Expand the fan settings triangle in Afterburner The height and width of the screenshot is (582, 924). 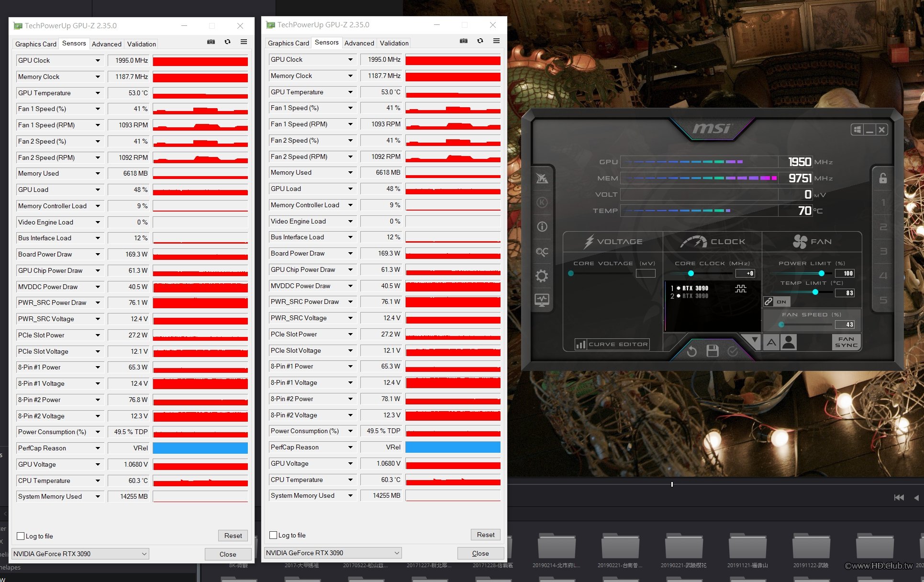click(755, 340)
